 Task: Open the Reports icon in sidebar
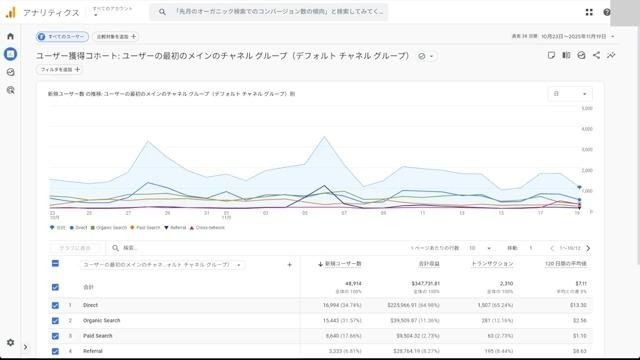coord(11,54)
